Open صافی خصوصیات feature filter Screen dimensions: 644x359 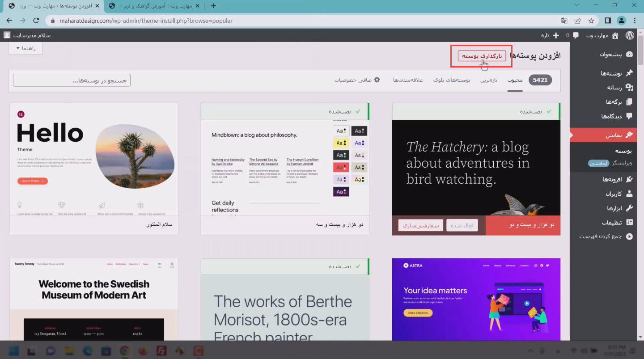tap(357, 80)
